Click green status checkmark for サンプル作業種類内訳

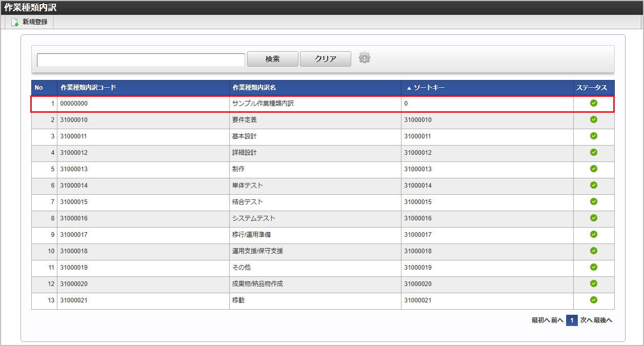coord(593,103)
